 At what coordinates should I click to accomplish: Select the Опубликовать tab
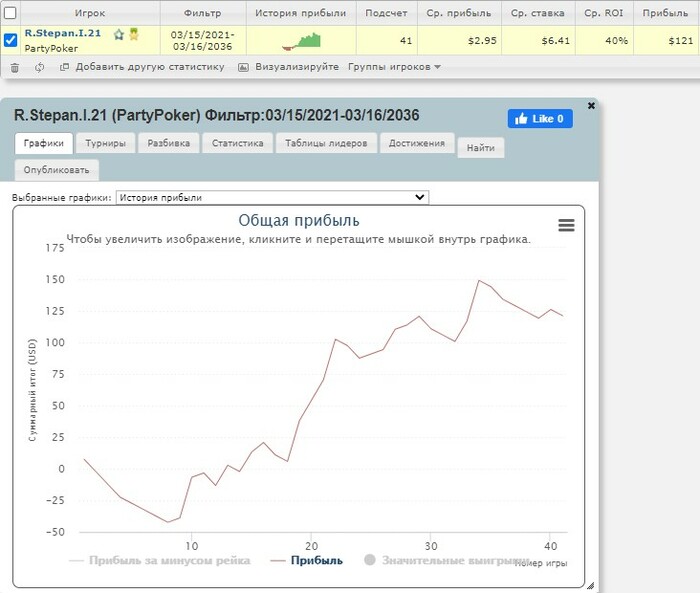point(57,170)
